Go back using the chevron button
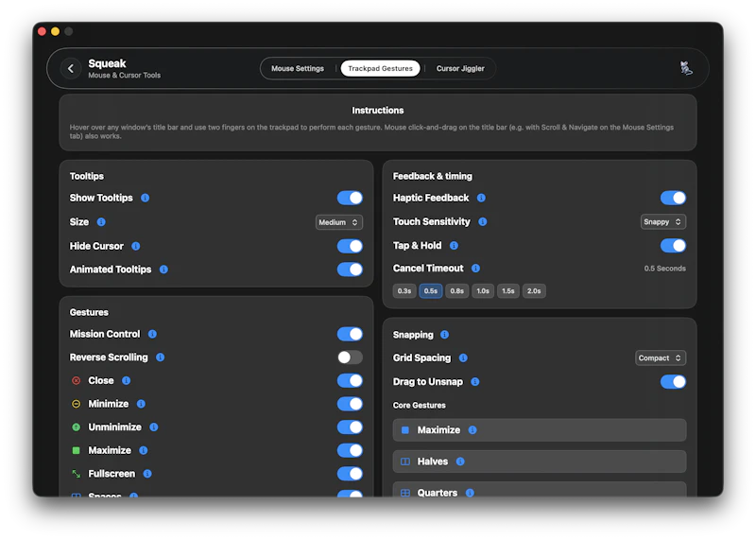The image size is (756, 540). (x=71, y=68)
